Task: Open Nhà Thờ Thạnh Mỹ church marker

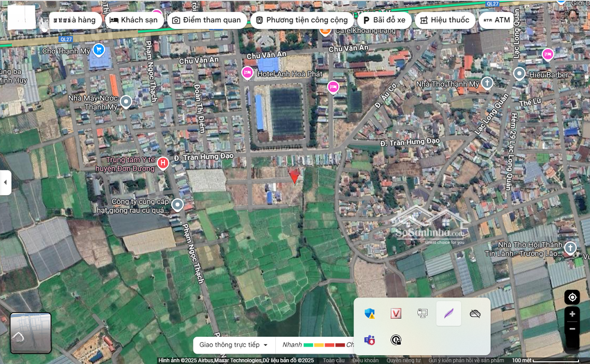Action: click(x=487, y=83)
